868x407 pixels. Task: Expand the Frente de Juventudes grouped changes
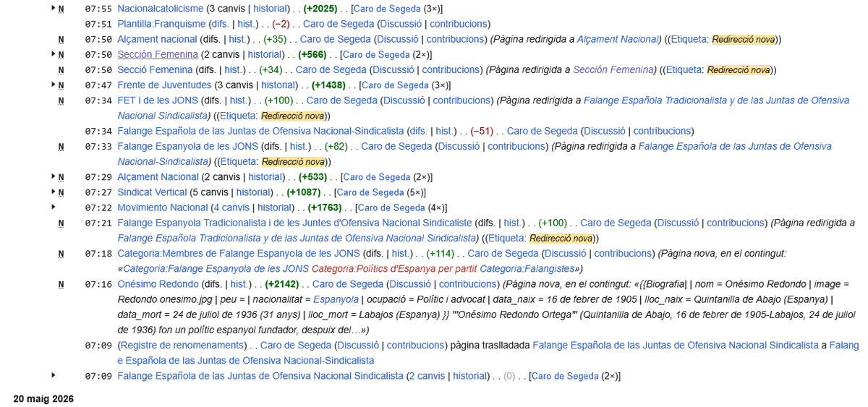click(x=54, y=85)
